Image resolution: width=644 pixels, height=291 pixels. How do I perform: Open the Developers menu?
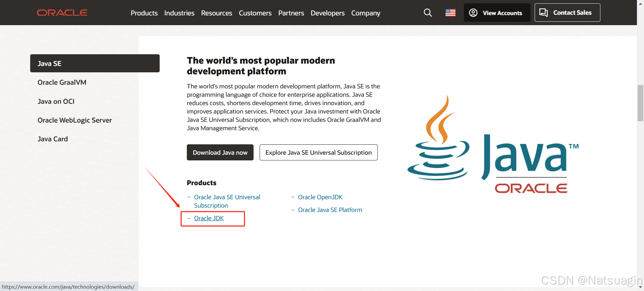[x=327, y=13]
